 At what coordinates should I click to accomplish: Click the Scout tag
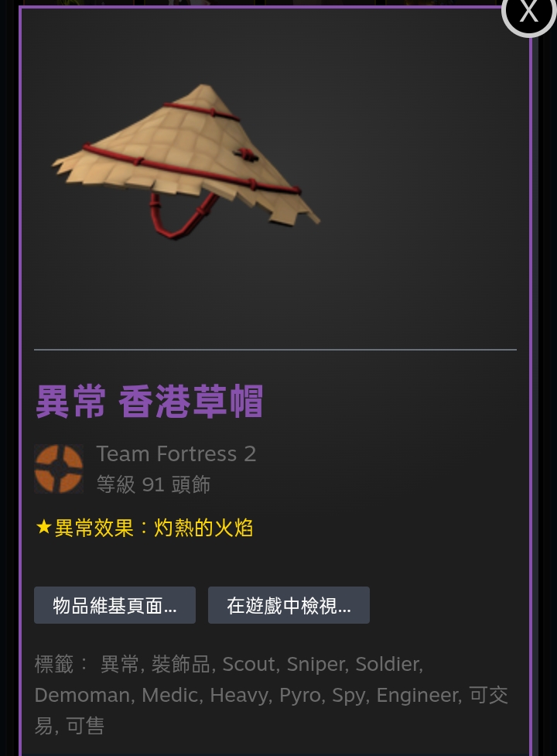coord(248,664)
